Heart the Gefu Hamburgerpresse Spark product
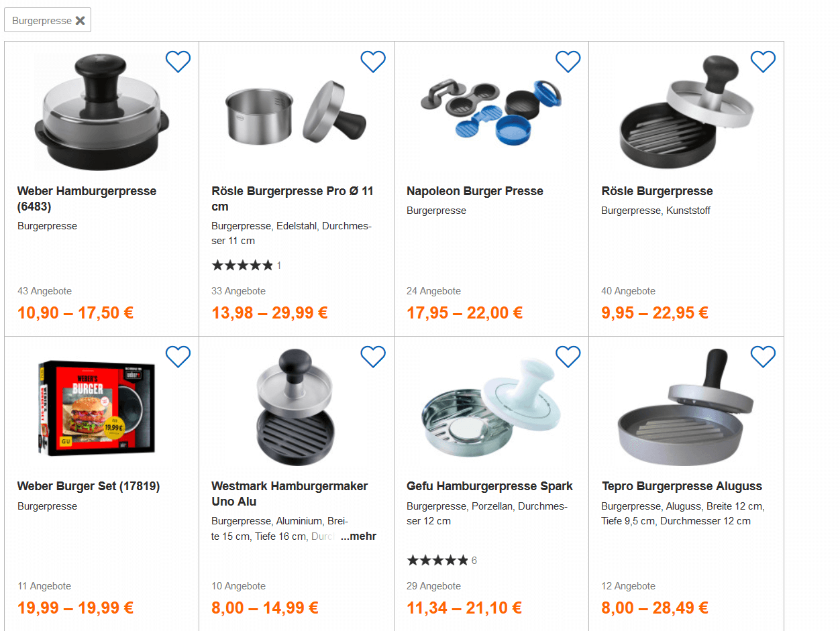840x631 pixels. pyautogui.click(x=568, y=357)
